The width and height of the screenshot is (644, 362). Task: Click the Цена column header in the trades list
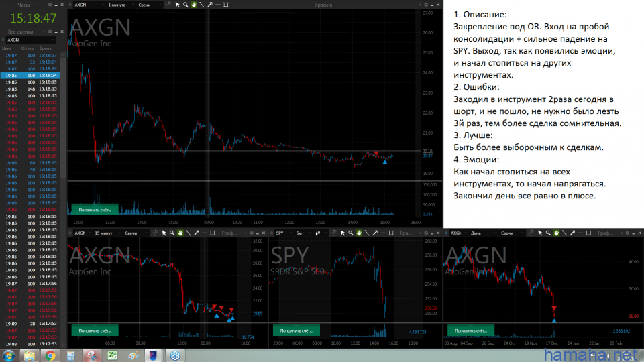(x=7, y=48)
